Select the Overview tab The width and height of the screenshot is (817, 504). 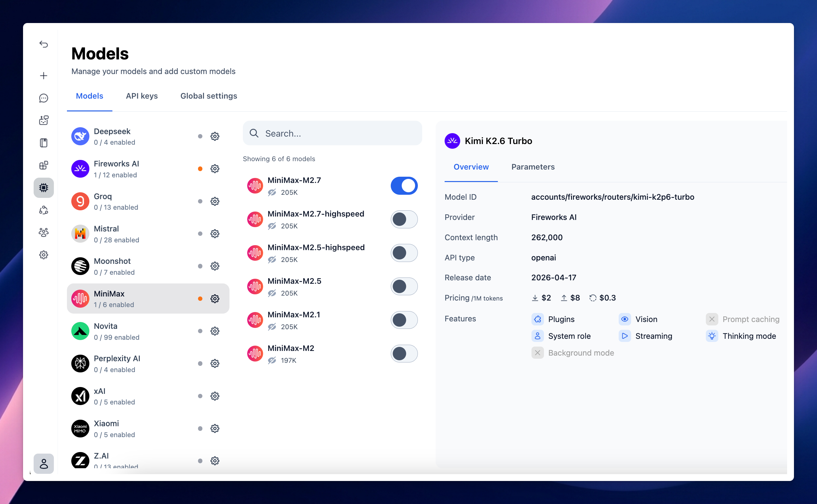471,167
